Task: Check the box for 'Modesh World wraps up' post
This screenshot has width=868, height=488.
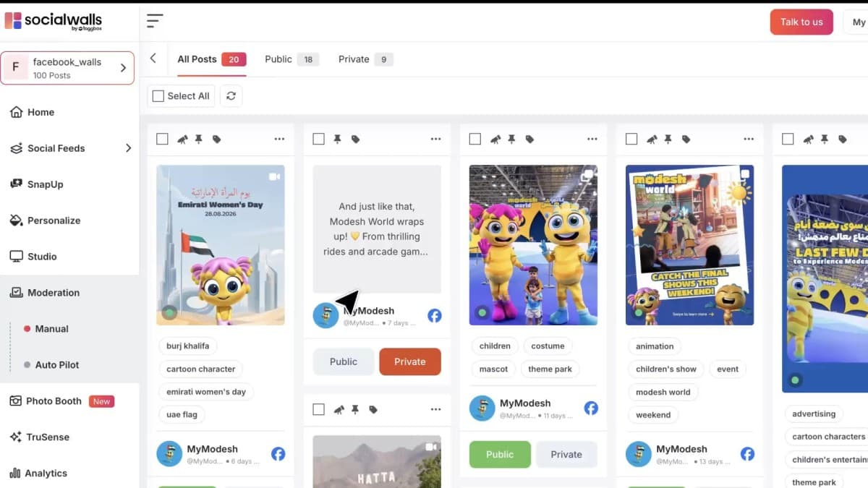Action: [x=318, y=139]
